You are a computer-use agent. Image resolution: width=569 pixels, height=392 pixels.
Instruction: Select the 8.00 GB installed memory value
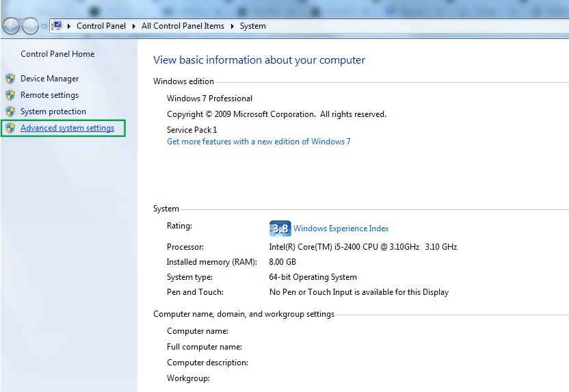(282, 262)
